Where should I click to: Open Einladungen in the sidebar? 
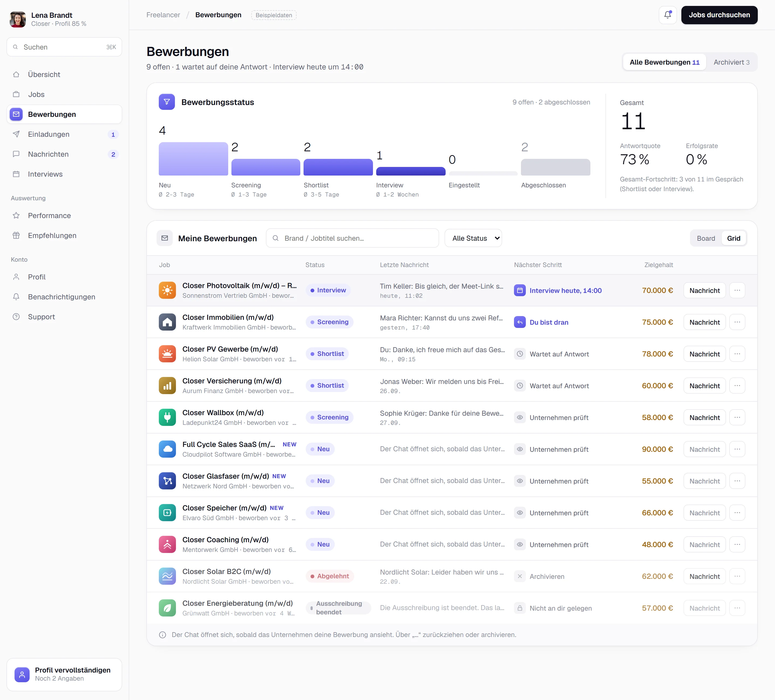(x=64, y=134)
